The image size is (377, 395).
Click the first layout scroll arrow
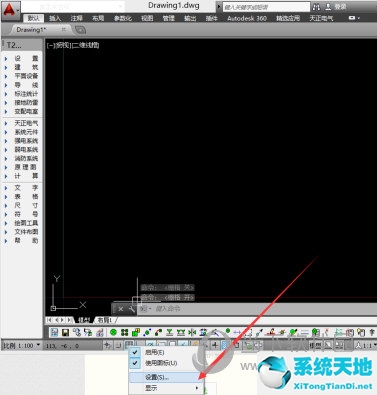click(49, 320)
